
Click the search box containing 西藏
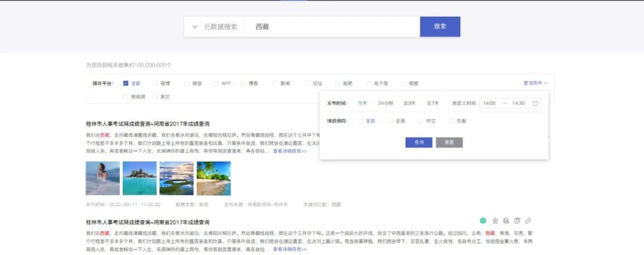[332, 27]
